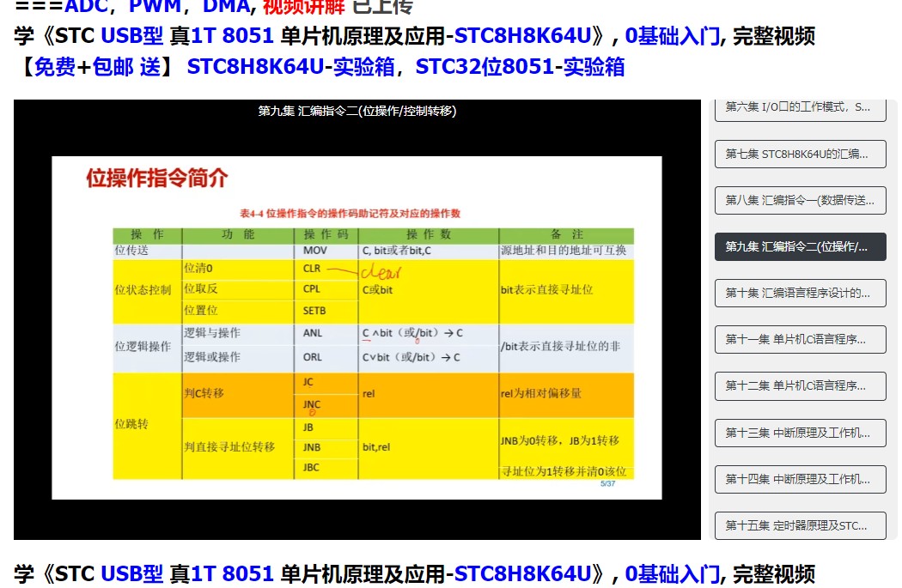Open the red 视频讲解 link

[x=304, y=6]
